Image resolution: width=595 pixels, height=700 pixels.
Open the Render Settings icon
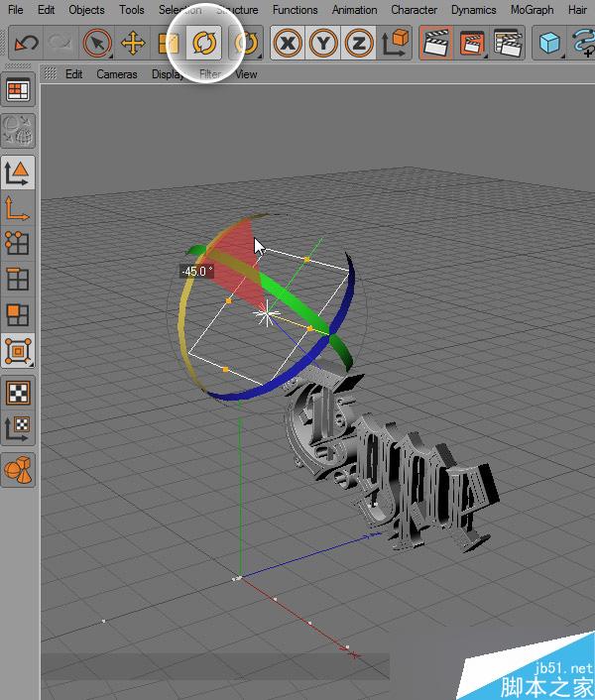508,44
